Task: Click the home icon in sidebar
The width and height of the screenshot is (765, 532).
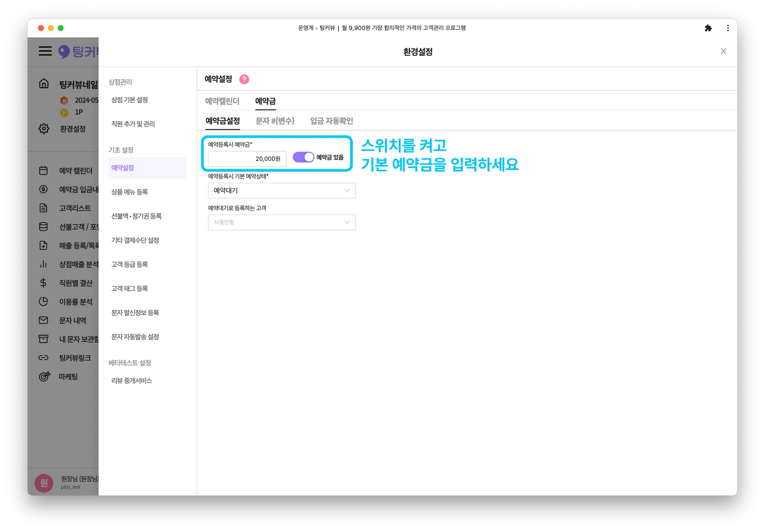Action: tap(44, 83)
